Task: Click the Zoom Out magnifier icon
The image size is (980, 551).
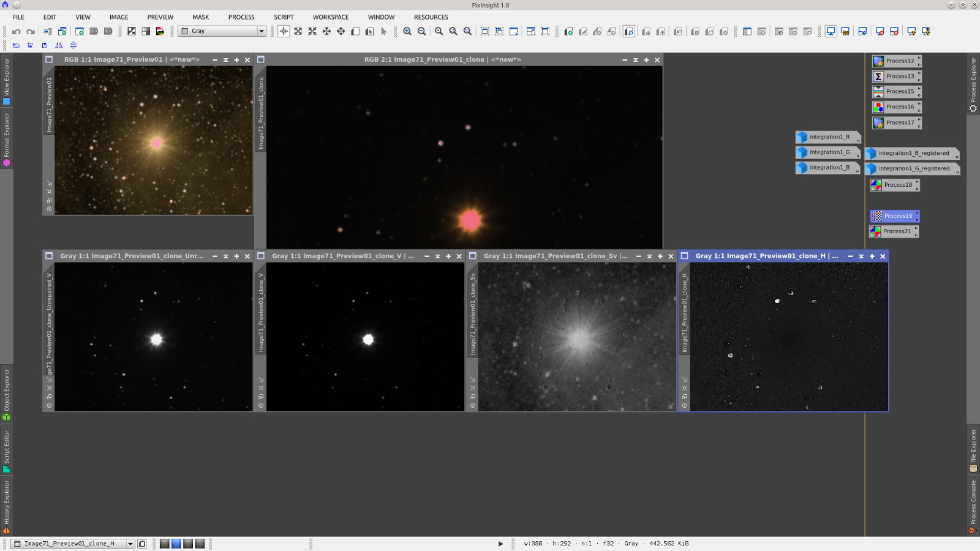Action: pyautogui.click(x=421, y=31)
